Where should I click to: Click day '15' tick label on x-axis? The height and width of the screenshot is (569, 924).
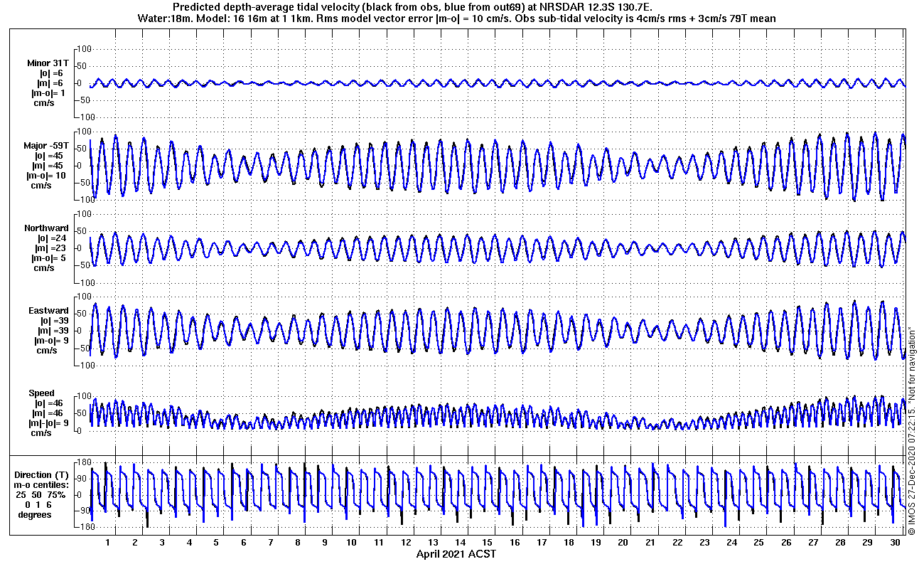click(488, 543)
